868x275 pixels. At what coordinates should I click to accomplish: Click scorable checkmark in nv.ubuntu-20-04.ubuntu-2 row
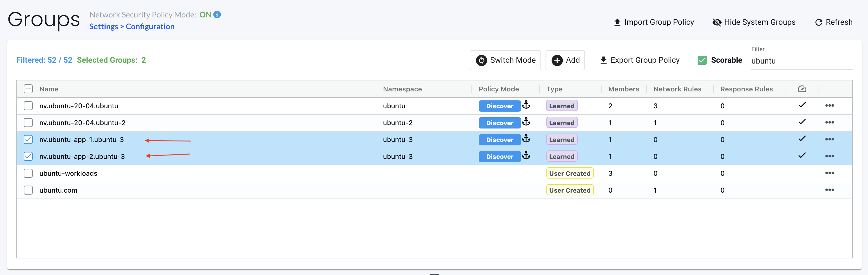[802, 121]
